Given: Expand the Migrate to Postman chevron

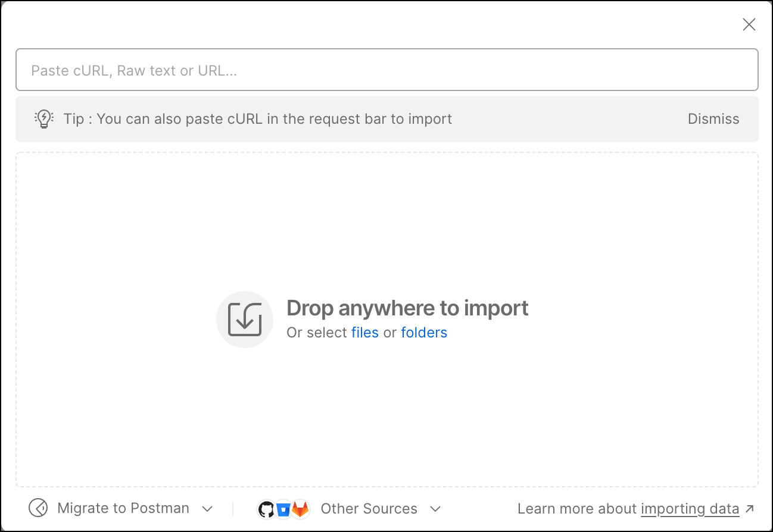Looking at the screenshot, I should [x=207, y=509].
